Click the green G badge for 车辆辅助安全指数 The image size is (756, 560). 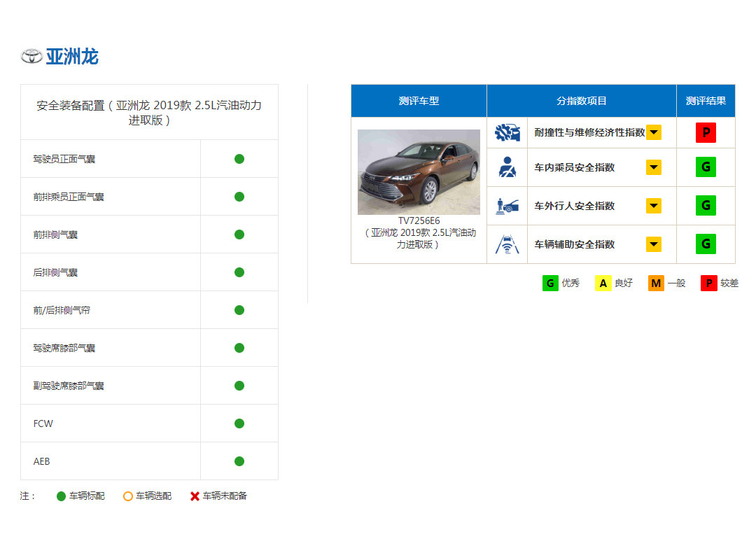pos(706,244)
